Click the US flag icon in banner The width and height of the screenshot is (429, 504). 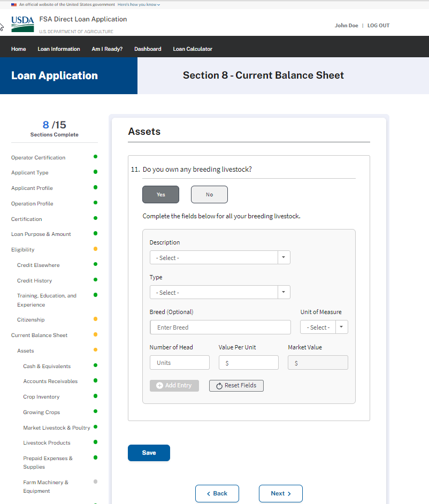14,4
